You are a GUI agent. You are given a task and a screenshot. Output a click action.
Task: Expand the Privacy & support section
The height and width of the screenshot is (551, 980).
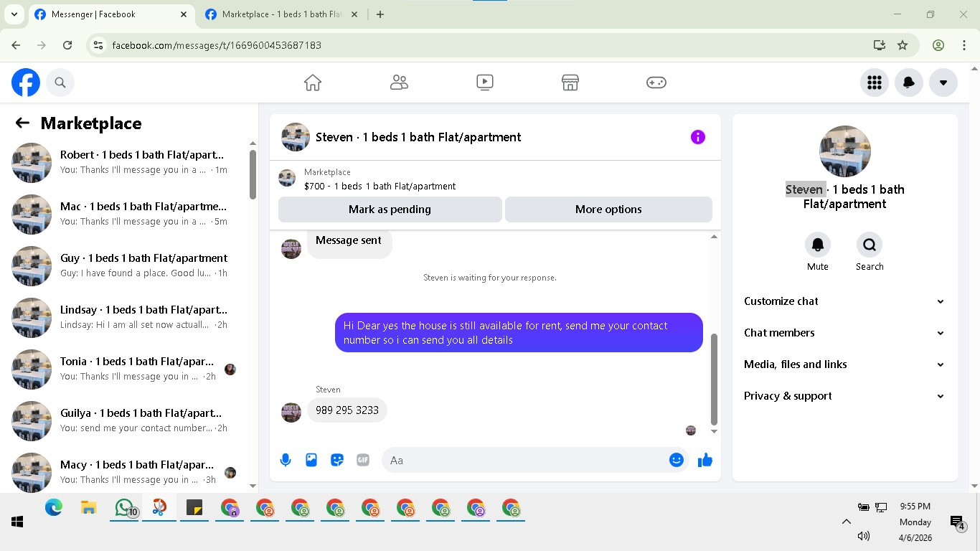844,396
